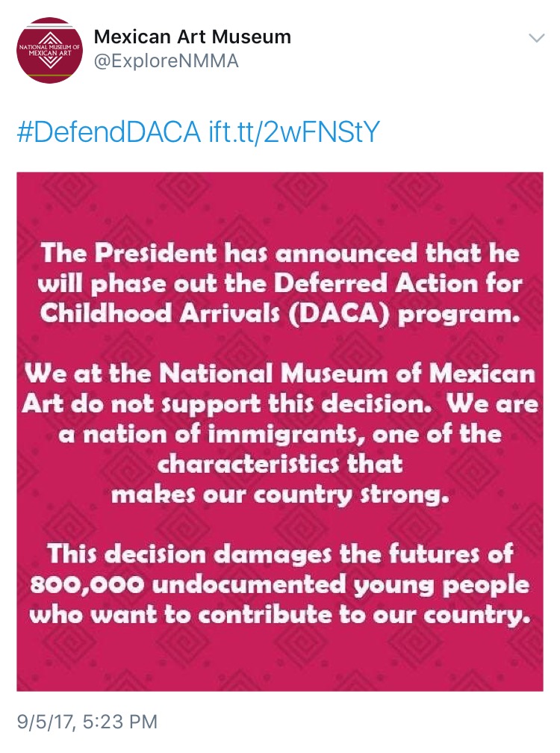Tap 'This decision damages the futures of' line
Screen dimensions: 560x753
(280, 554)
